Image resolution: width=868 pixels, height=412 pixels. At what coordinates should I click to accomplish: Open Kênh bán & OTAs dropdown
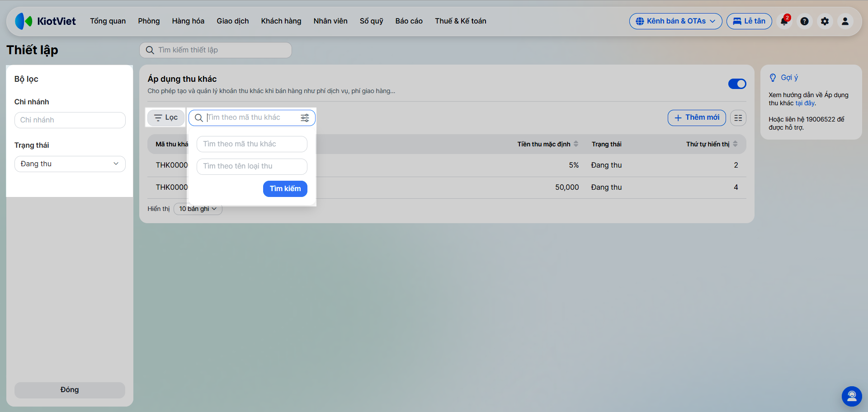675,21
